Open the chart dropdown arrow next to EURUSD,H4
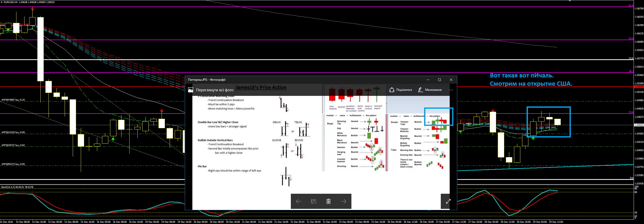This screenshot has width=644, height=224. tap(2, 2)
